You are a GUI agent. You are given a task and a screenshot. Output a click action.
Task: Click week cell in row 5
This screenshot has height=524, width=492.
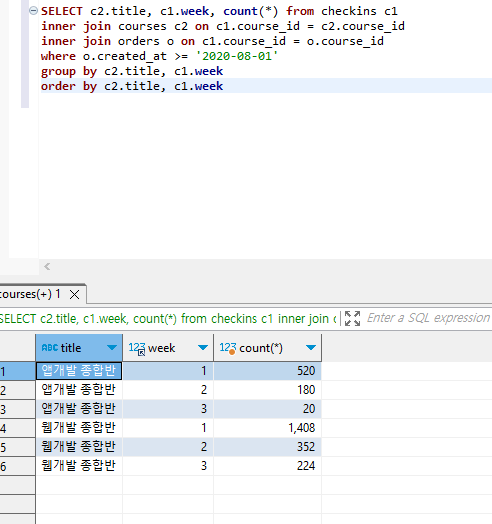tap(168, 447)
